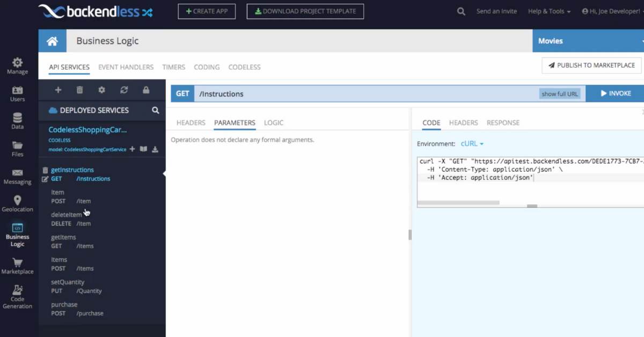Open the Business Logic section in sidebar
The image size is (644, 337).
pyautogui.click(x=17, y=235)
